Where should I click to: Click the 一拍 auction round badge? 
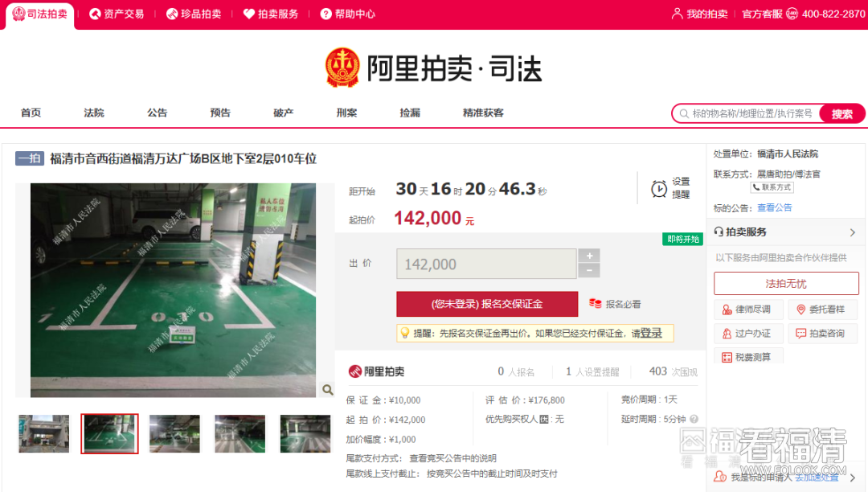[x=30, y=159]
